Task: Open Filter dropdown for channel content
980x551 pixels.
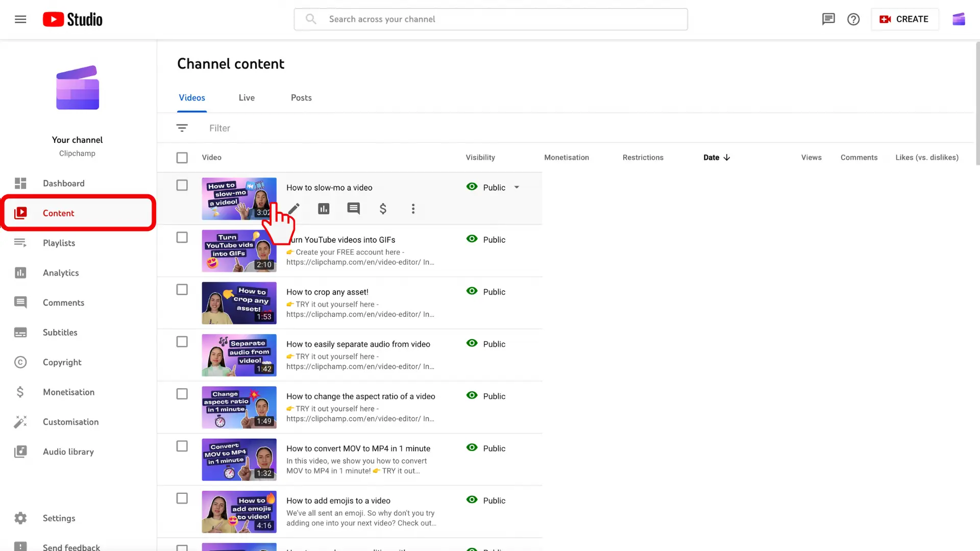Action: [x=182, y=128]
